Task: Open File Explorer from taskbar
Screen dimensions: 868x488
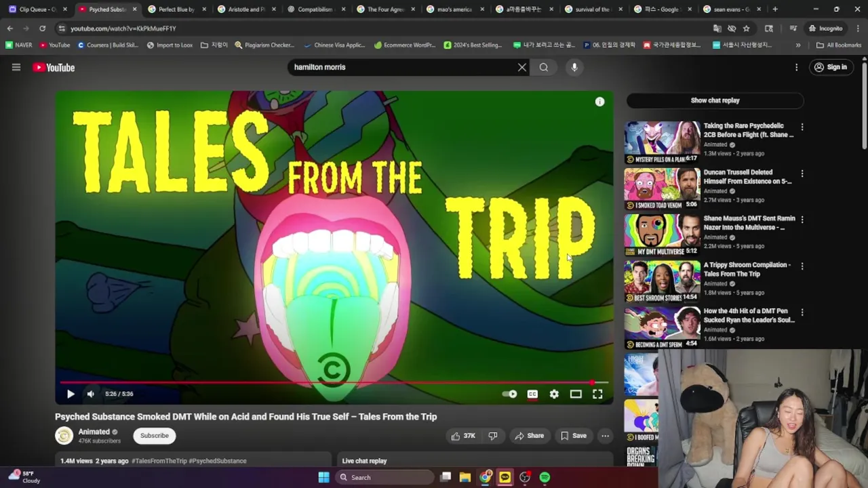Action: (465, 477)
